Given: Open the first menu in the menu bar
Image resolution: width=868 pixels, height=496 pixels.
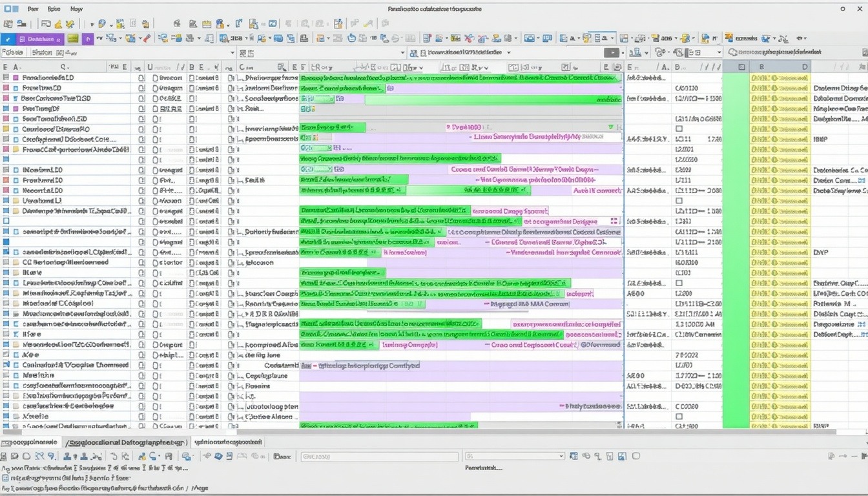Looking at the screenshot, I should coord(32,9).
